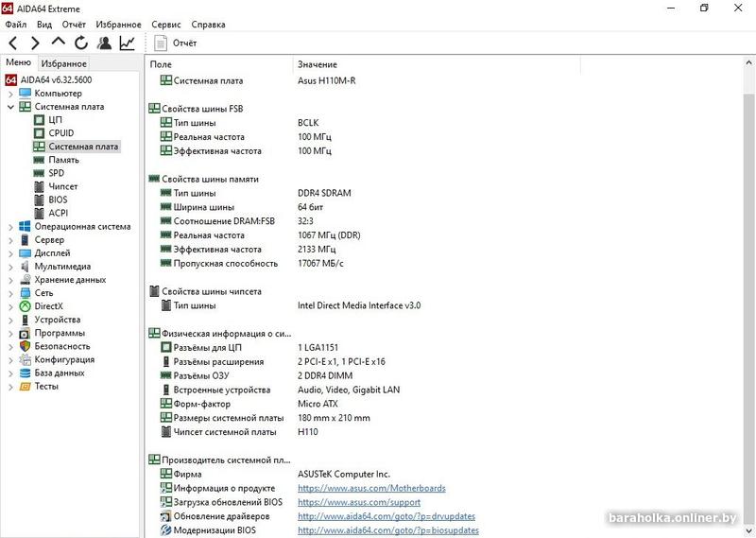Open the asus.com/support BIOS link

(x=359, y=502)
